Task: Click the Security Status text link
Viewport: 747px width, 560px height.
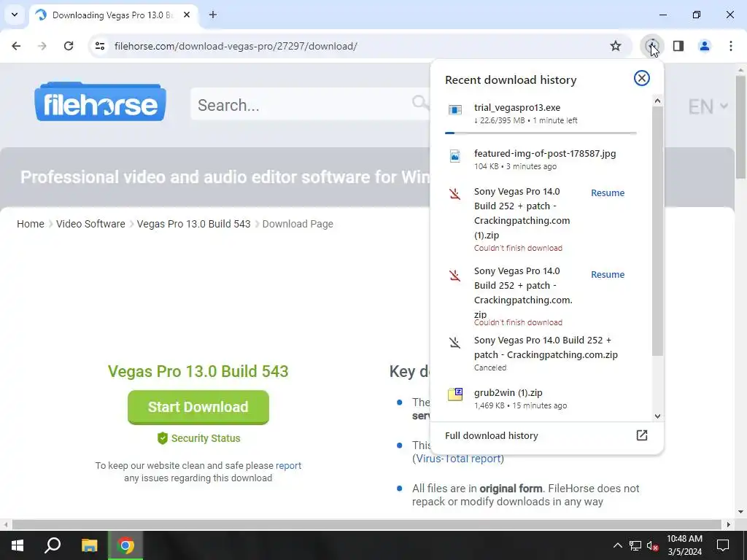Action: pos(206,438)
